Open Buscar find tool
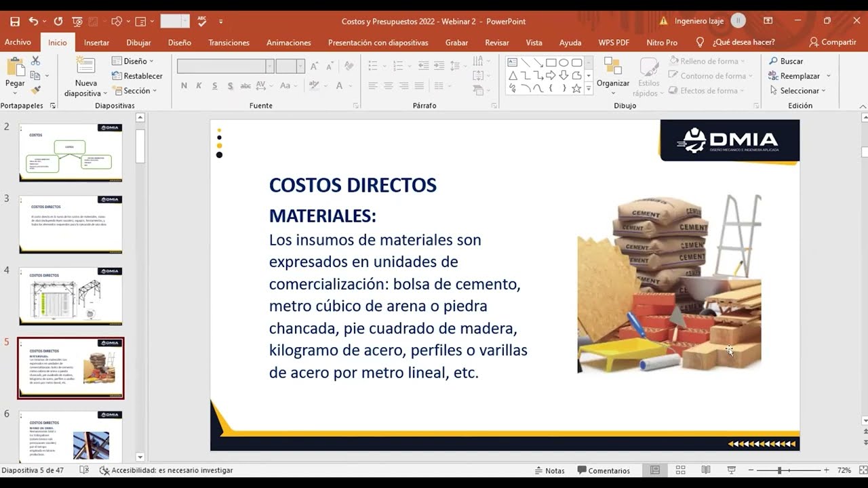This screenshot has height=488, width=868. pos(787,61)
